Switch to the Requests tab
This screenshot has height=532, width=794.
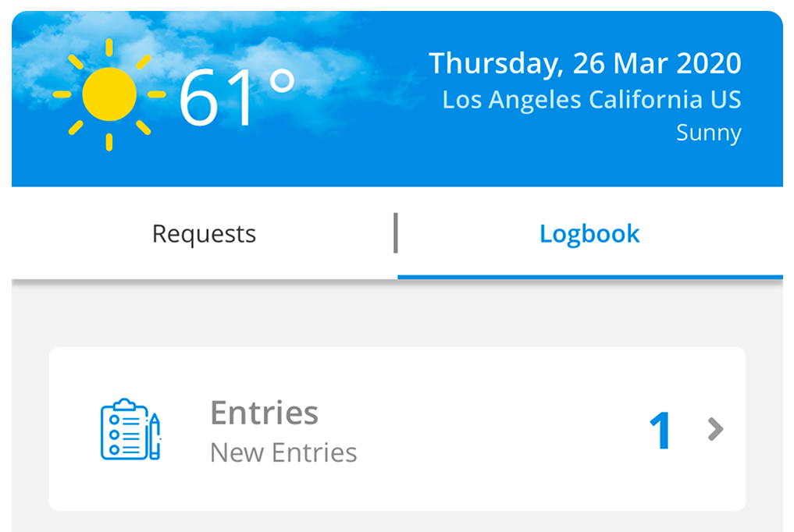pos(204,234)
